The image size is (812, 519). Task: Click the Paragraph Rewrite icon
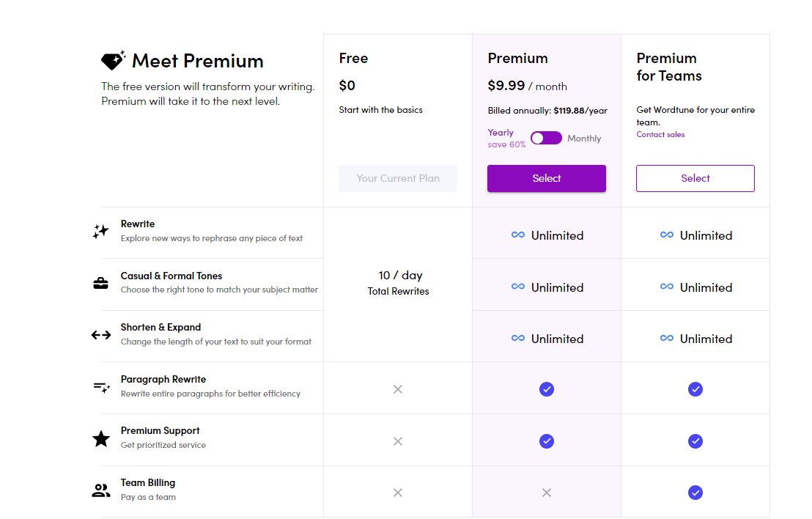[101, 386]
